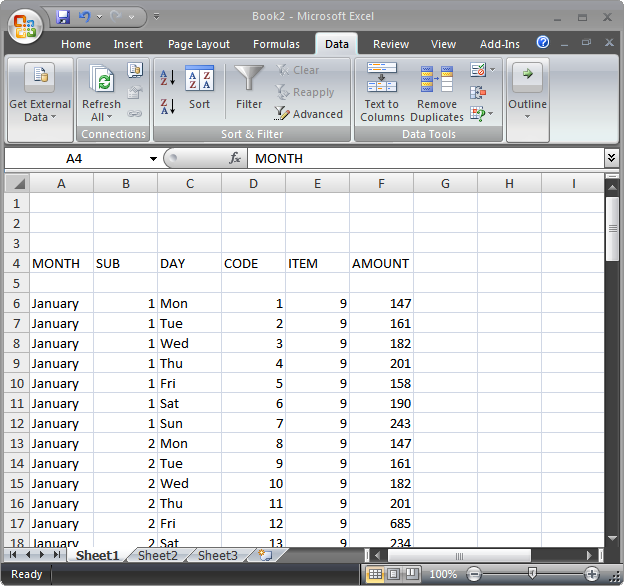Image resolution: width=624 pixels, height=586 pixels.
Task: Switch to Page Layout view in status bar
Action: pyautogui.click(x=393, y=574)
